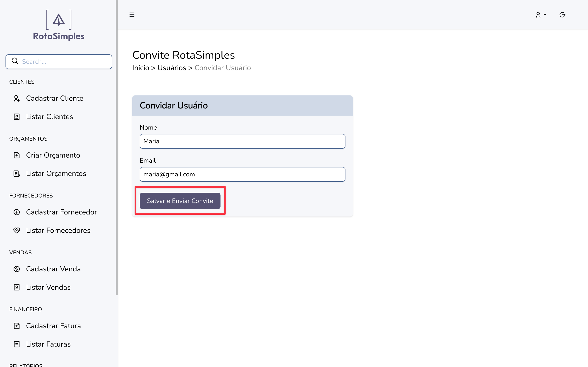The image size is (588, 367).
Task: Follow the Usuários breadcrumb link
Action: tap(172, 68)
